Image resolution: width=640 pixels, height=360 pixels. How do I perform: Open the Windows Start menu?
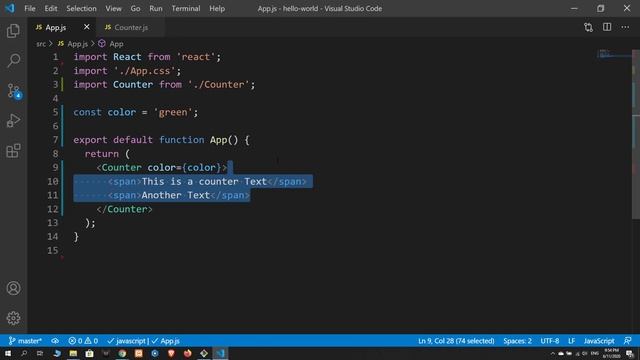8,353
